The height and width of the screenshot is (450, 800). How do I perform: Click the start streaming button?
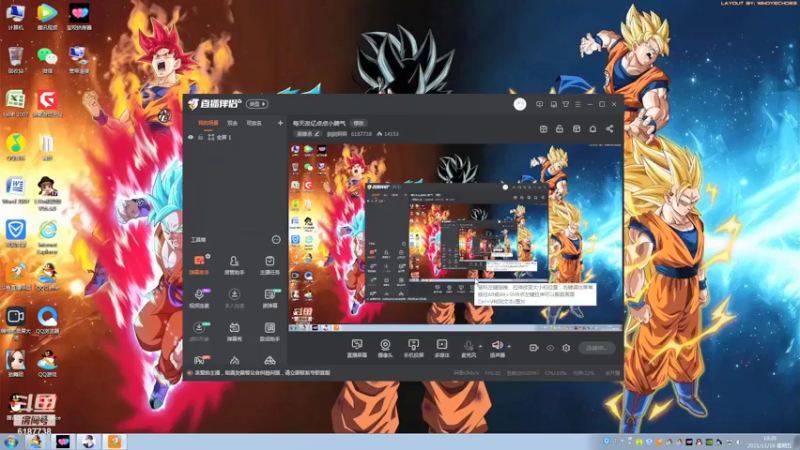(x=597, y=348)
